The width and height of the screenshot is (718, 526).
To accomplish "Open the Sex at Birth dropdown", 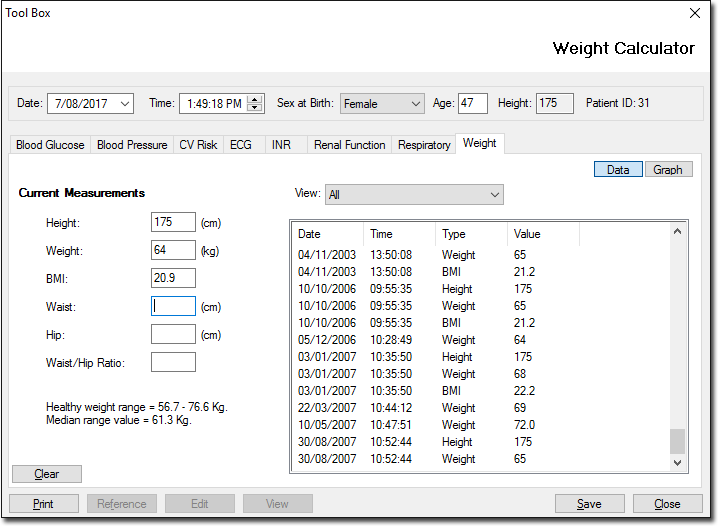I will coord(382,104).
